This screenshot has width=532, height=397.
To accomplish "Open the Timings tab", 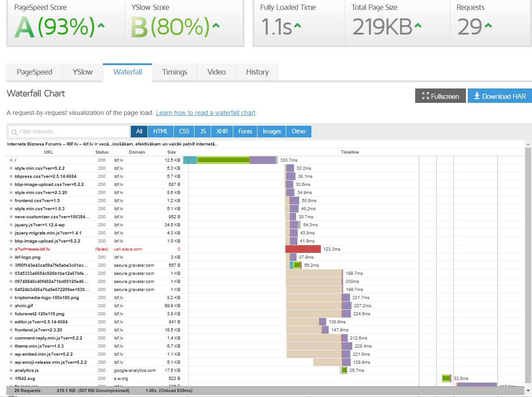I will pyautogui.click(x=174, y=72).
